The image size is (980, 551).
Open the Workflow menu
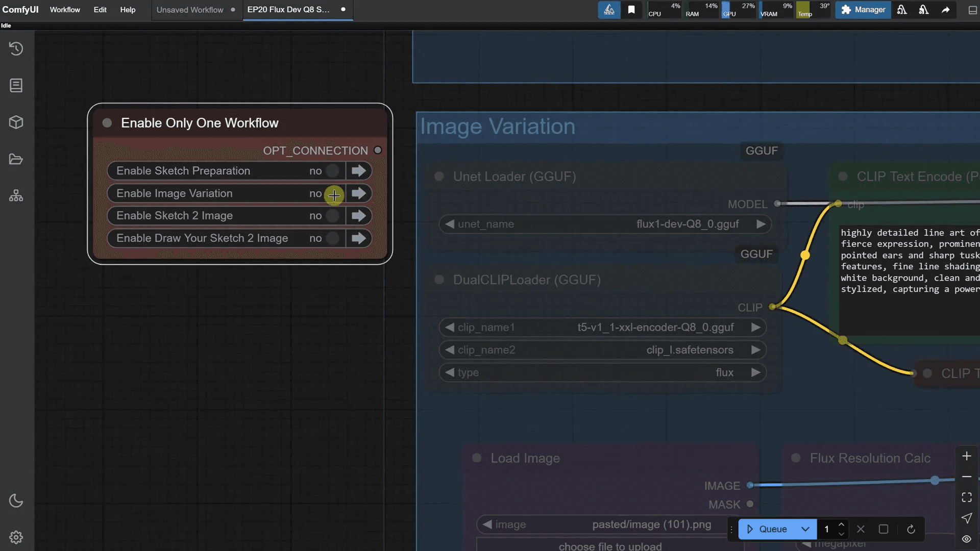(65, 10)
